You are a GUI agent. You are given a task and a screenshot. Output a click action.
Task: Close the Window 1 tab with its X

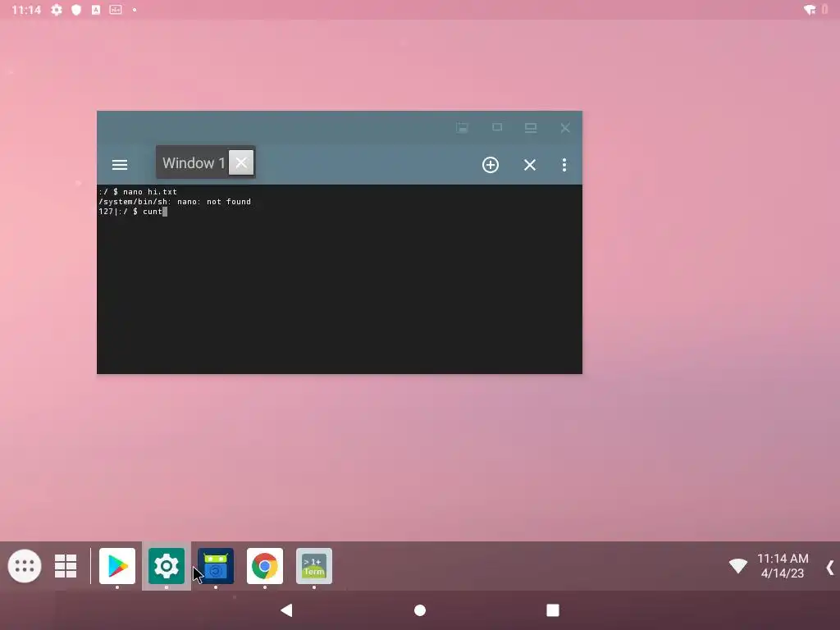tap(241, 162)
